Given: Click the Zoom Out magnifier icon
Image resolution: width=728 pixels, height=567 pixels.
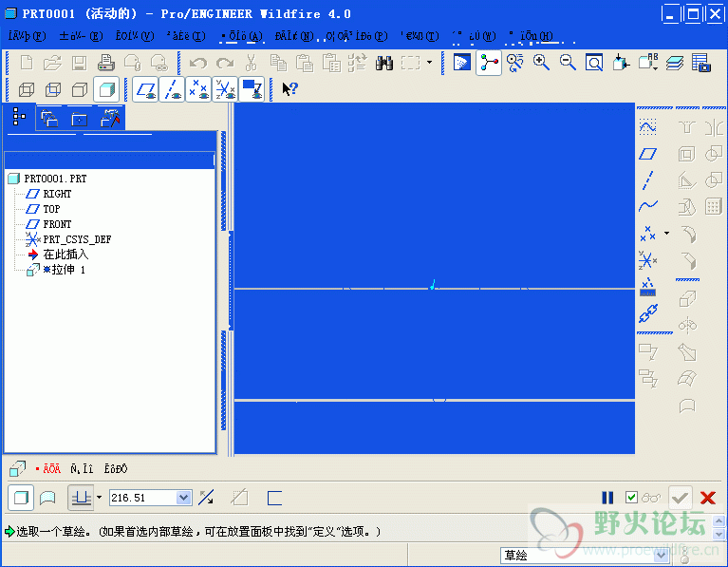Looking at the screenshot, I should [x=568, y=63].
